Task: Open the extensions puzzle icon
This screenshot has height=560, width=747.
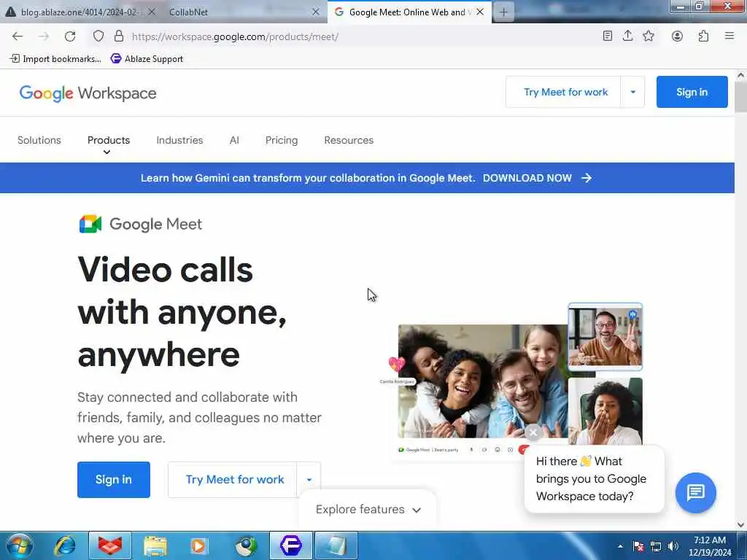Action: coord(703,36)
